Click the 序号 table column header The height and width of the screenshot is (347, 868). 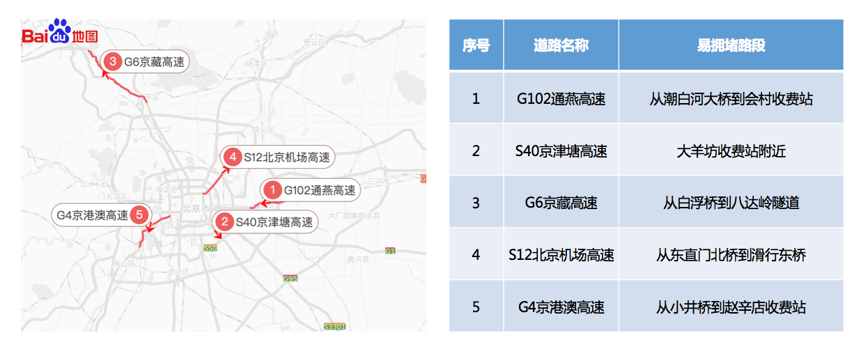(x=476, y=45)
